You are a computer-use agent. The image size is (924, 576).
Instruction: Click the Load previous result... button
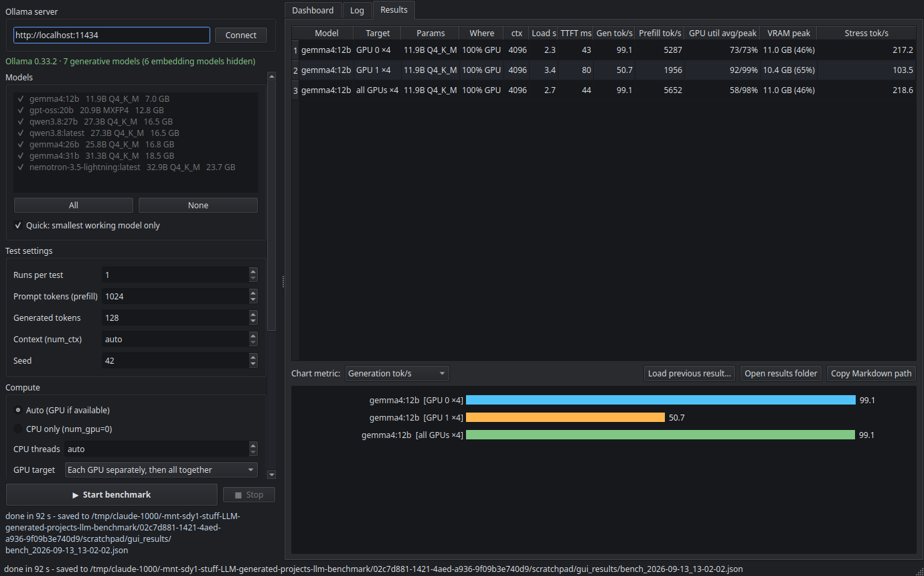pyautogui.click(x=689, y=374)
